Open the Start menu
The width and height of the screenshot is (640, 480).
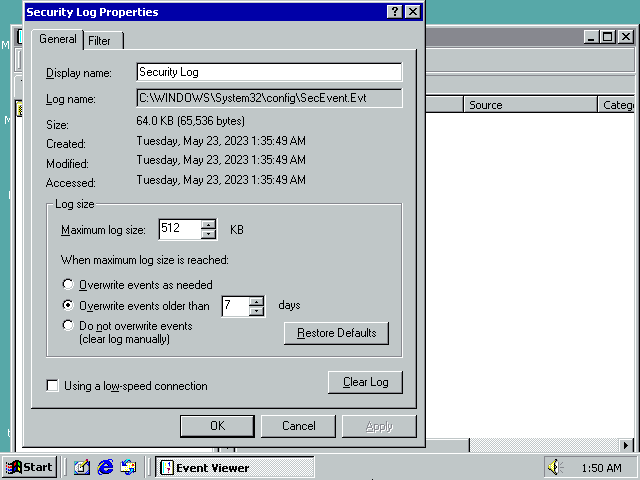pos(29,467)
